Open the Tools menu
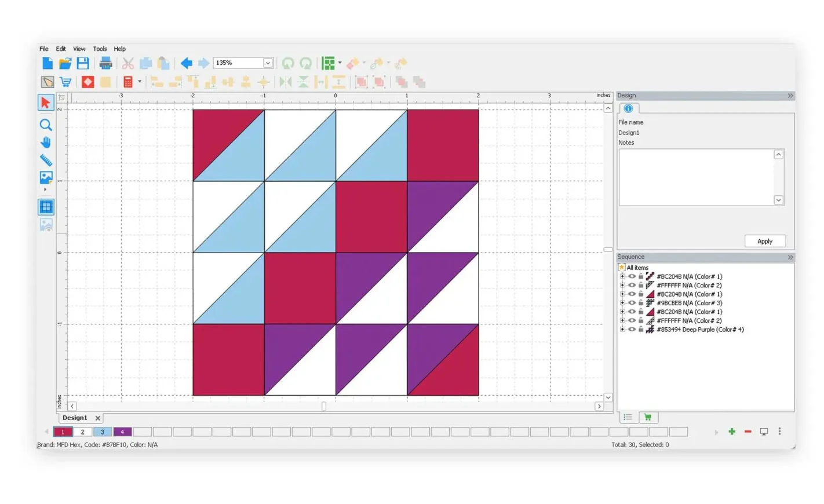The image size is (824, 504). click(100, 49)
